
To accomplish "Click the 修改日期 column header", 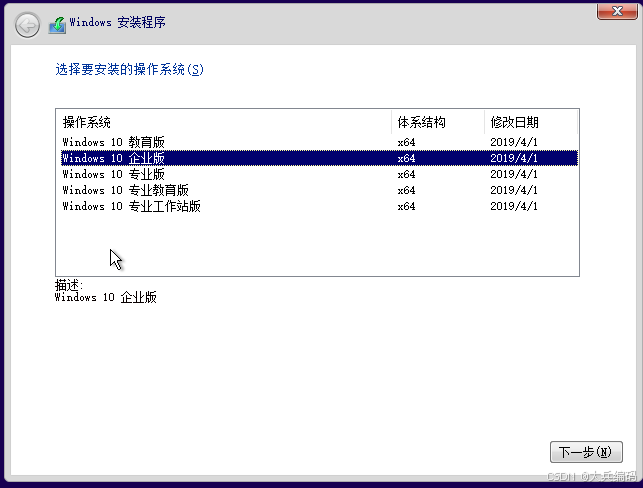I will (x=531, y=122).
